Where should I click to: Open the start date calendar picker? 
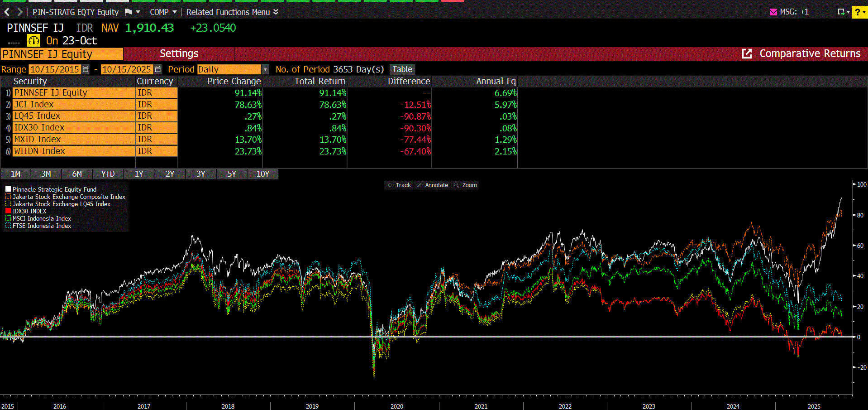[86, 69]
